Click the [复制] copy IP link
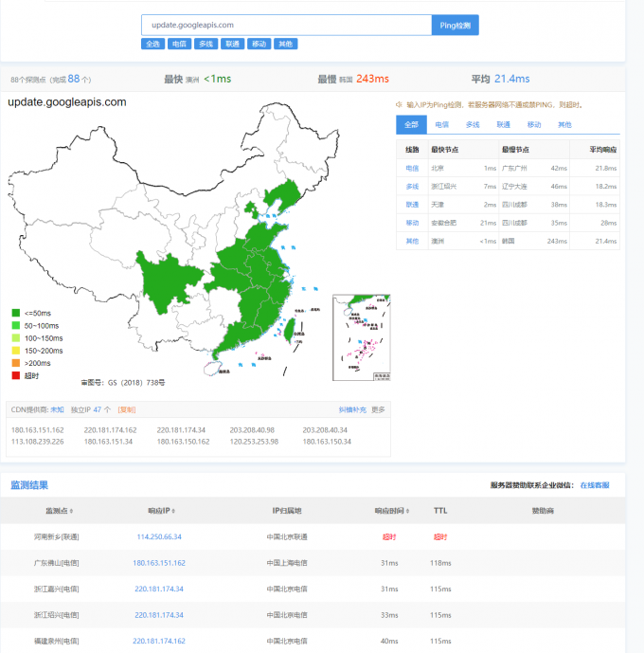Image resolution: width=644 pixels, height=653 pixels. coord(127,409)
